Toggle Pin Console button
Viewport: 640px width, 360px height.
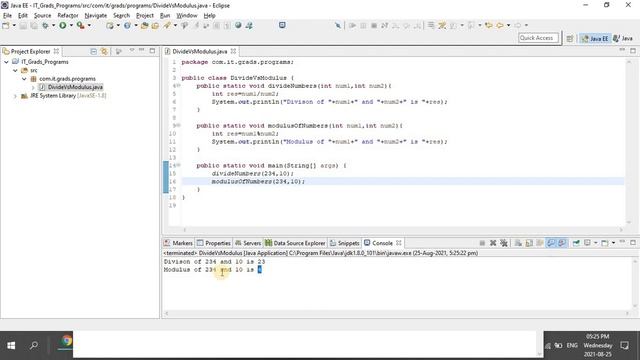coord(576,243)
